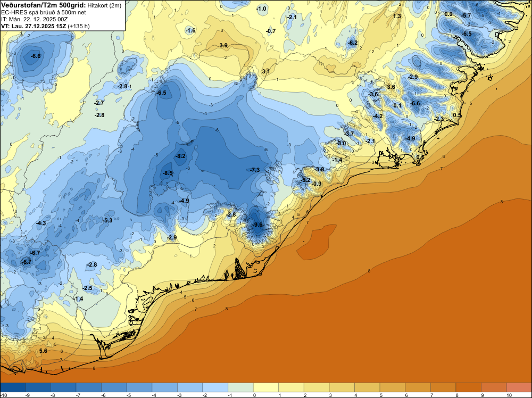Pick the legend swatch between 9 and 10
The width and height of the screenshot is (532, 398).
494,387
